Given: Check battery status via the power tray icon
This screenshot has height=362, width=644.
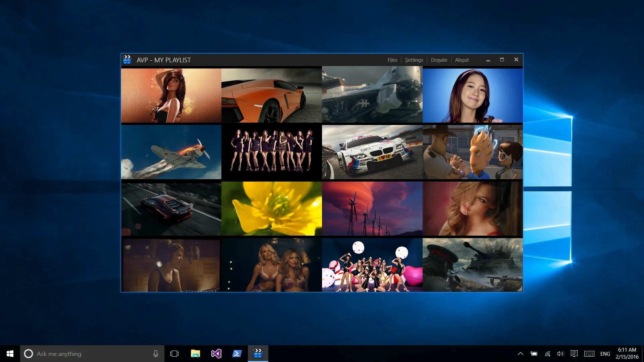Looking at the screenshot, I should coord(534,353).
